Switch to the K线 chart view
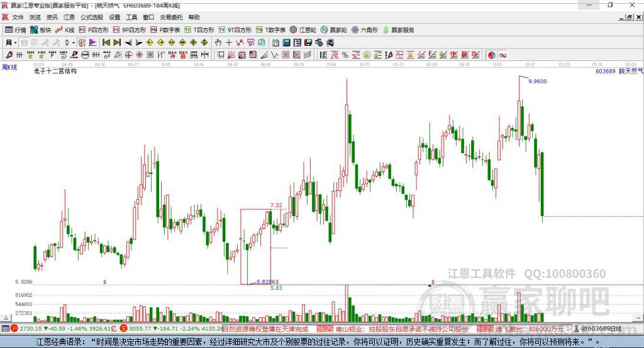644x348 pixels. pos(65,30)
